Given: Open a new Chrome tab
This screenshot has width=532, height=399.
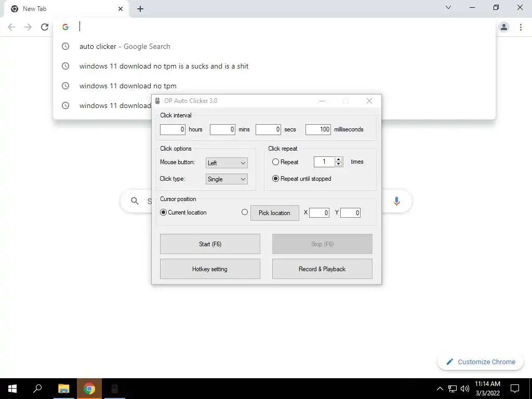Looking at the screenshot, I should click(140, 9).
